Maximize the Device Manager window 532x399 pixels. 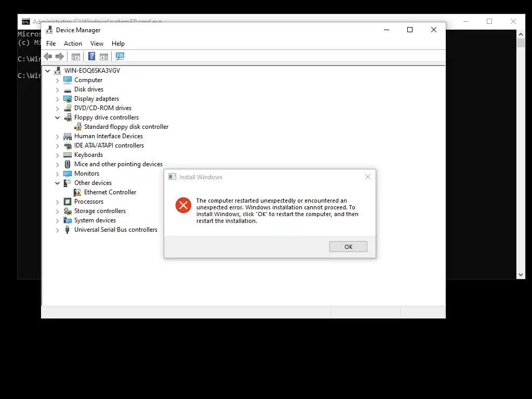410,30
